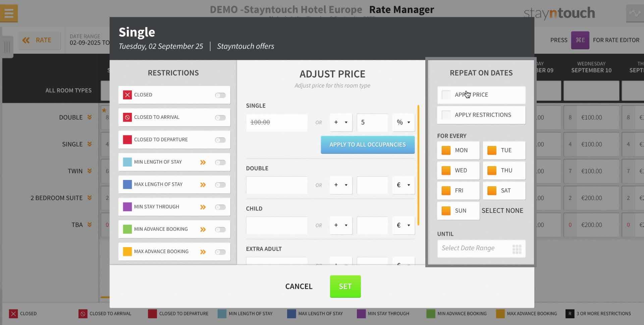Expand Min Stay Through arrows

[x=203, y=207]
